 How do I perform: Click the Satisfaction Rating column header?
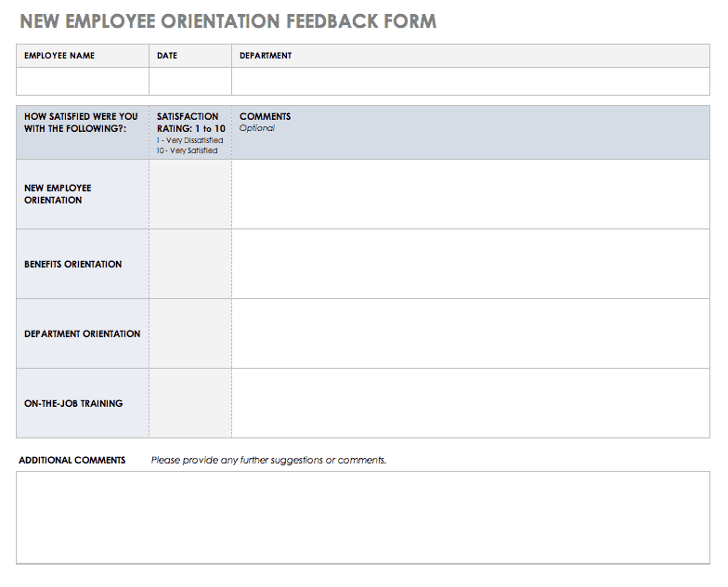[x=190, y=123]
